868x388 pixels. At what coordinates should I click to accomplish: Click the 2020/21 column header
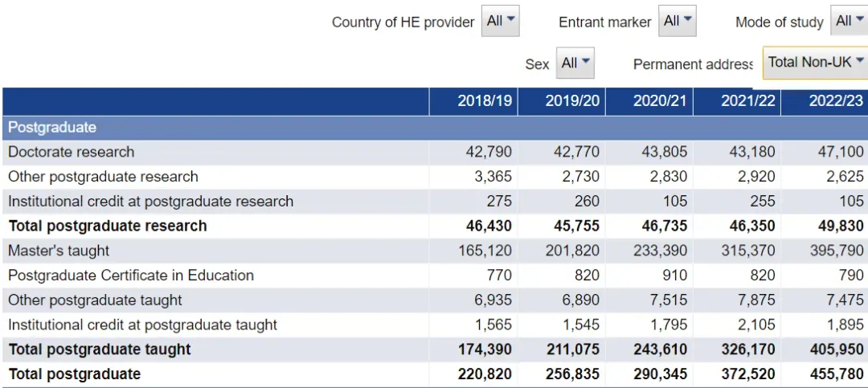tap(649, 101)
